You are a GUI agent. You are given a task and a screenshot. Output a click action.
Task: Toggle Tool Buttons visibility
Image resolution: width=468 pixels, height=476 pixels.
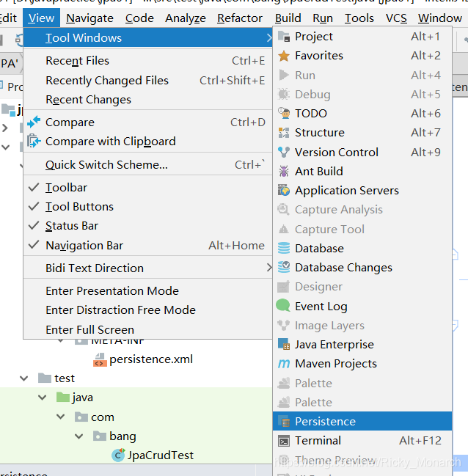tap(147, 207)
